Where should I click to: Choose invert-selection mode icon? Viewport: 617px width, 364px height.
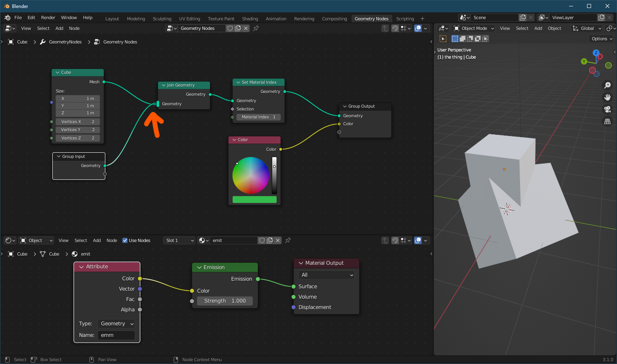[478, 39]
